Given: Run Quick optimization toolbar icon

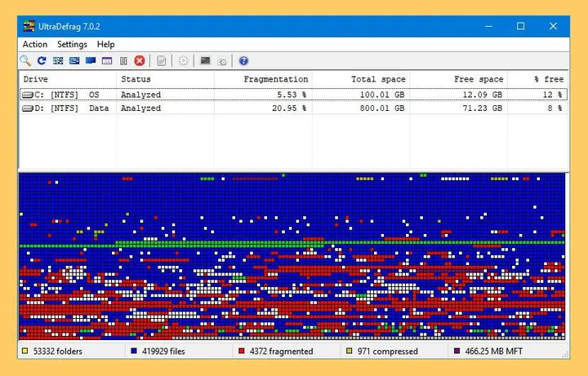Looking at the screenshot, I should click(74, 60).
